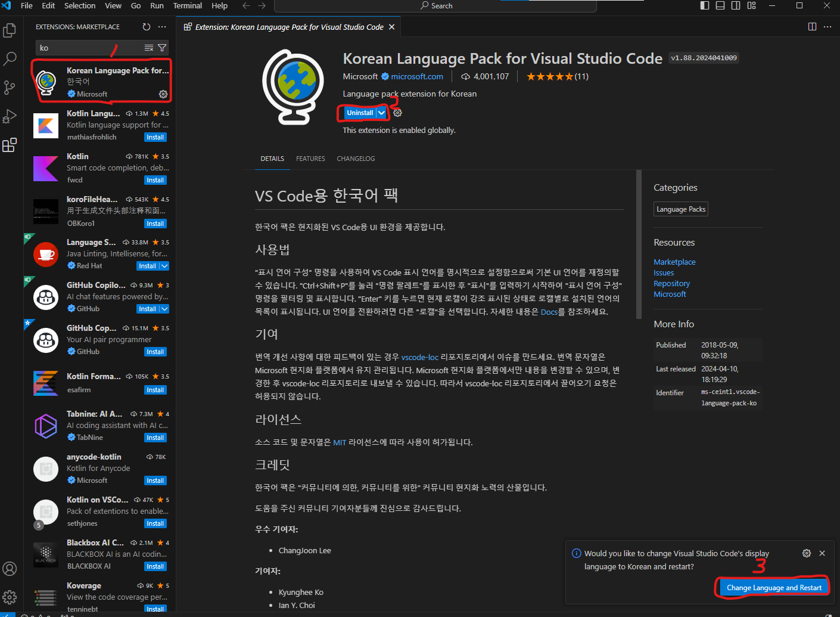Switch to the DETAILS tab

coord(272,159)
